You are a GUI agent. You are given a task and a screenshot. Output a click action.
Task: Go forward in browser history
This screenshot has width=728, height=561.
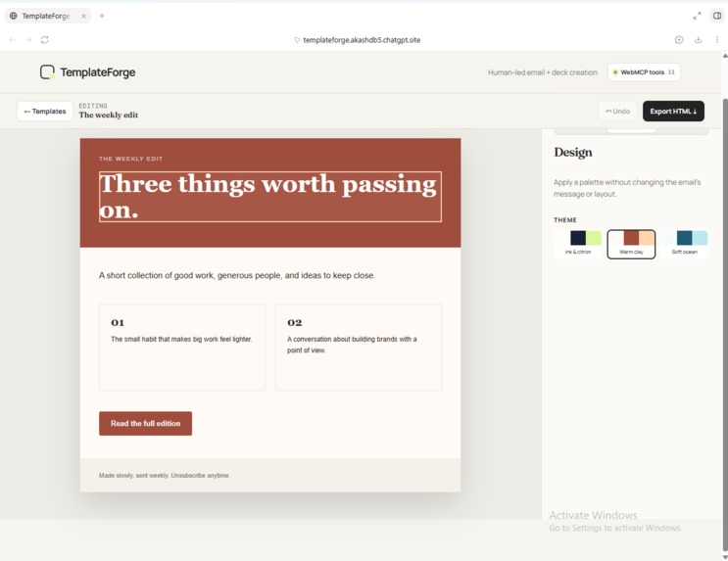click(x=28, y=40)
